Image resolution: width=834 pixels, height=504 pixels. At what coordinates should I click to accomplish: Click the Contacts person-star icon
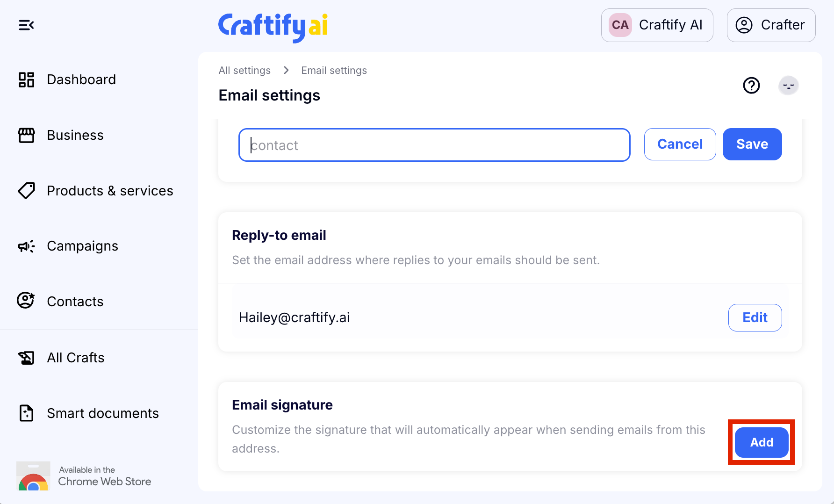(x=26, y=300)
